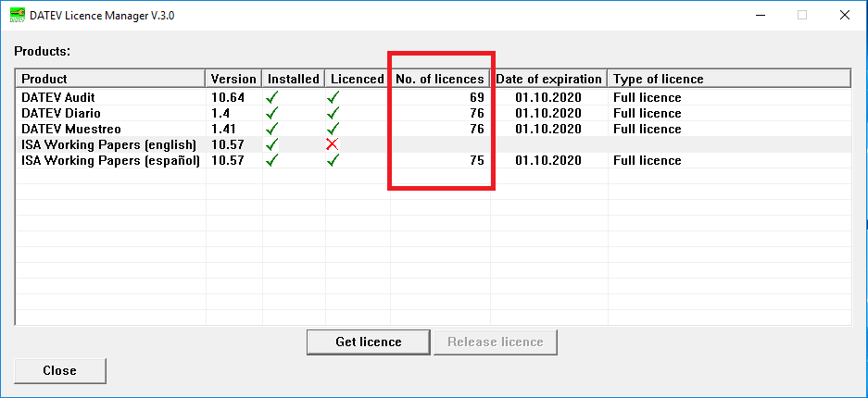The height and width of the screenshot is (398, 868).
Task: Click expiration date 01.10.2020 of DATEV Audit
Action: pos(548,97)
